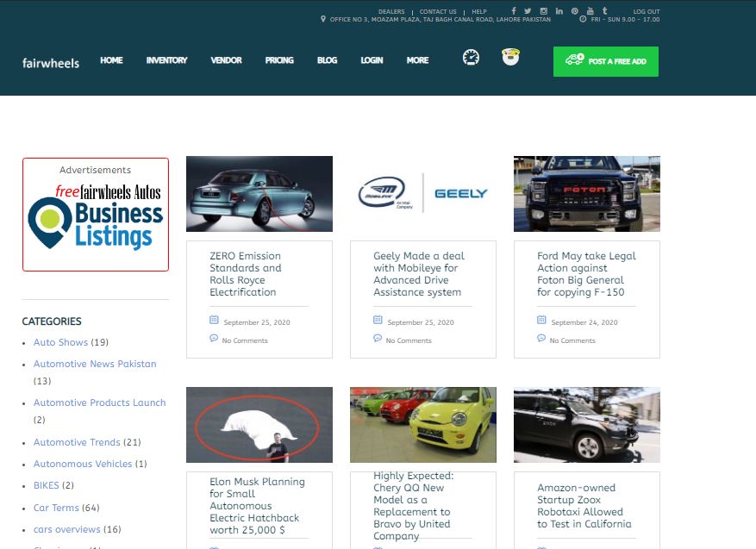Select the PRICING menu item

tap(279, 60)
